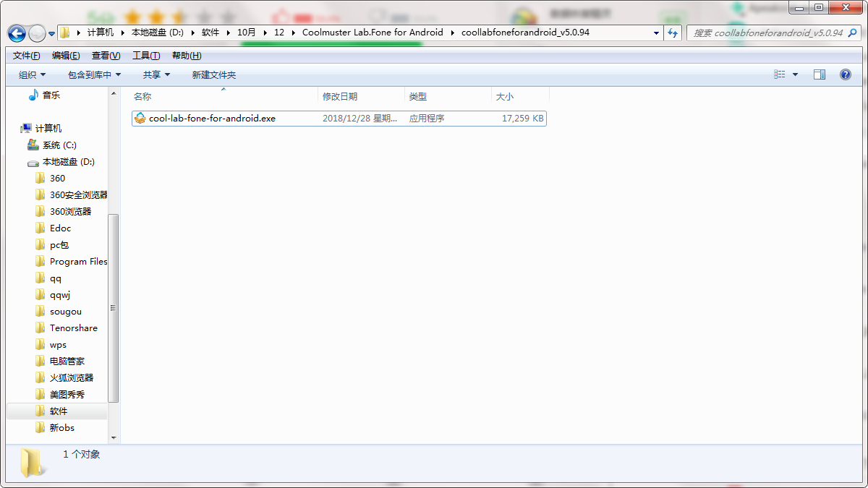Click Coolmuster Lab.Fone for Android breadcrumb
868x488 pixels.
pos(373,33)
